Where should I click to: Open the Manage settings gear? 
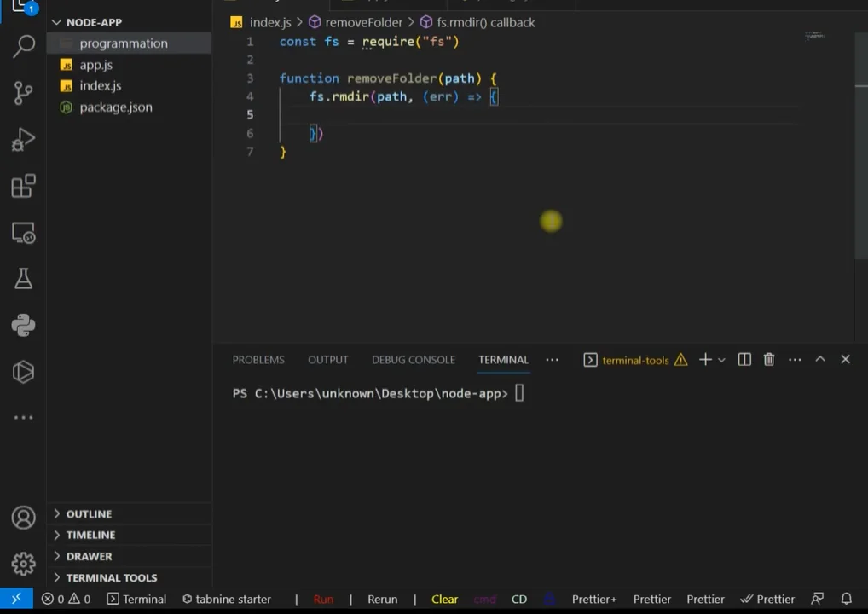point(23,564)
